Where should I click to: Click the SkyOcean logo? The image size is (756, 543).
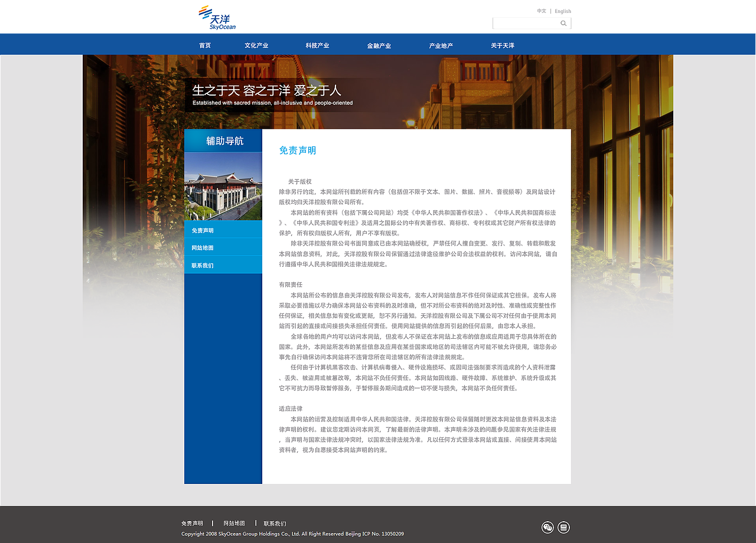(x=217, y=17)
